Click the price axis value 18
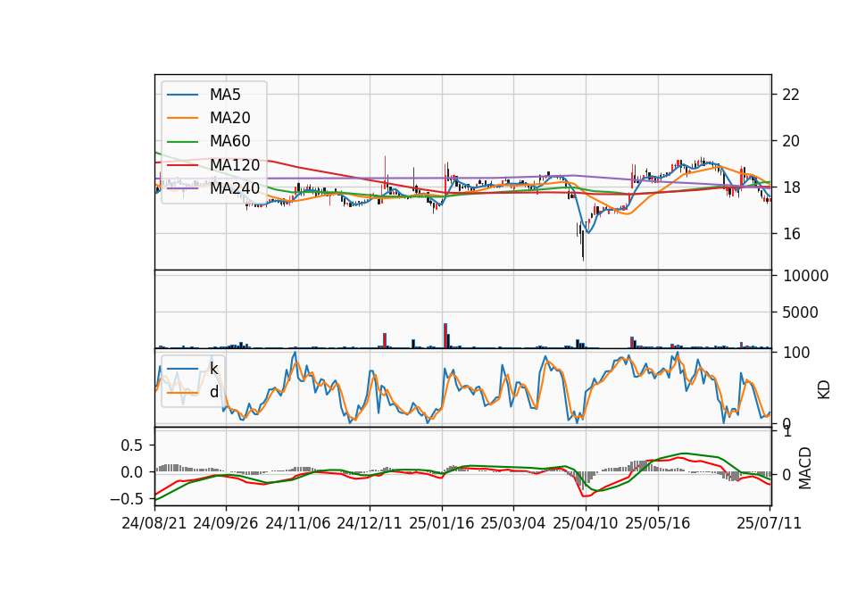 (x=791, y=187)
